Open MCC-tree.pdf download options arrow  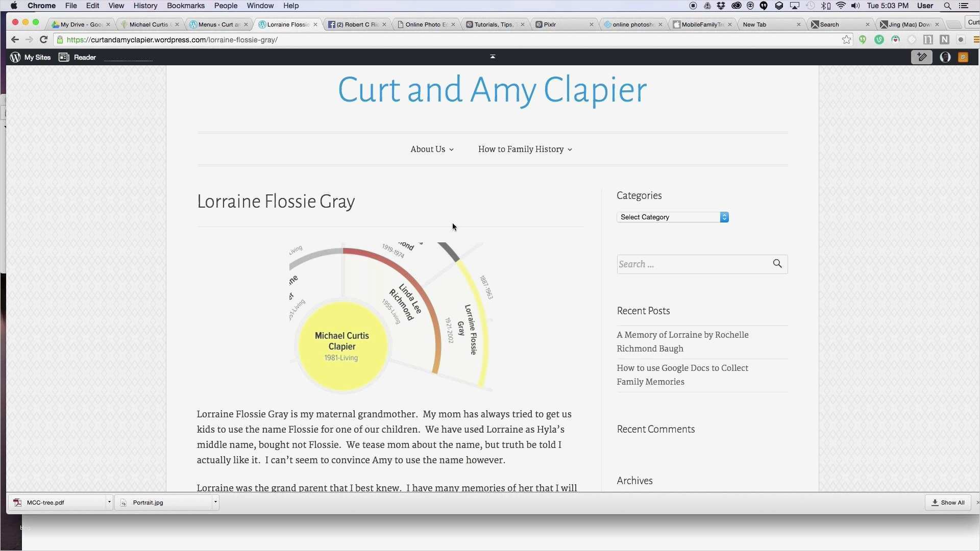coord(109,503)
